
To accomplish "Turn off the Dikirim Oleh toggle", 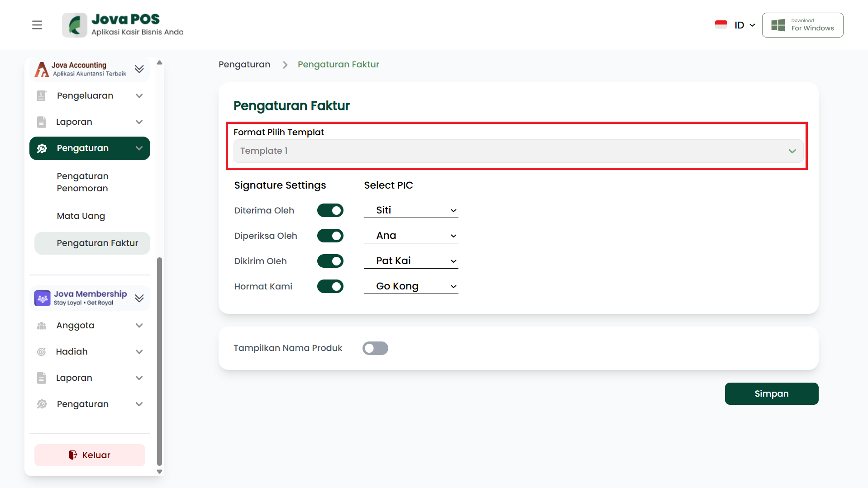I will click(x=330, y=261).
